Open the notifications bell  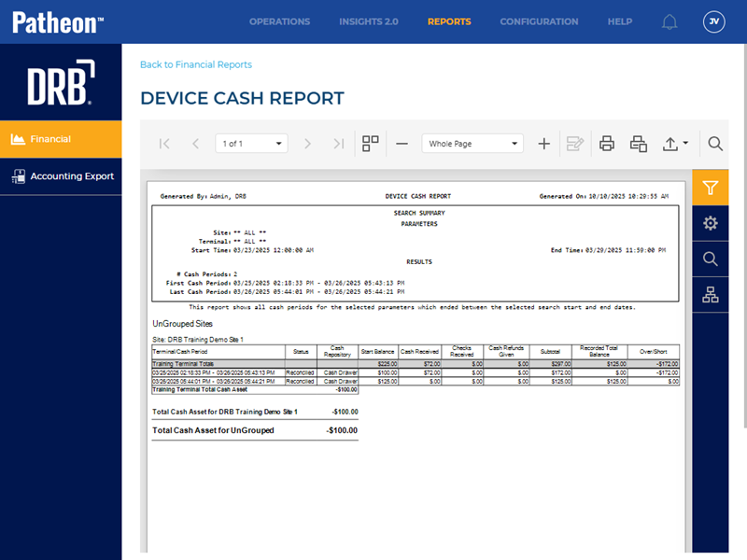[669, 21]
